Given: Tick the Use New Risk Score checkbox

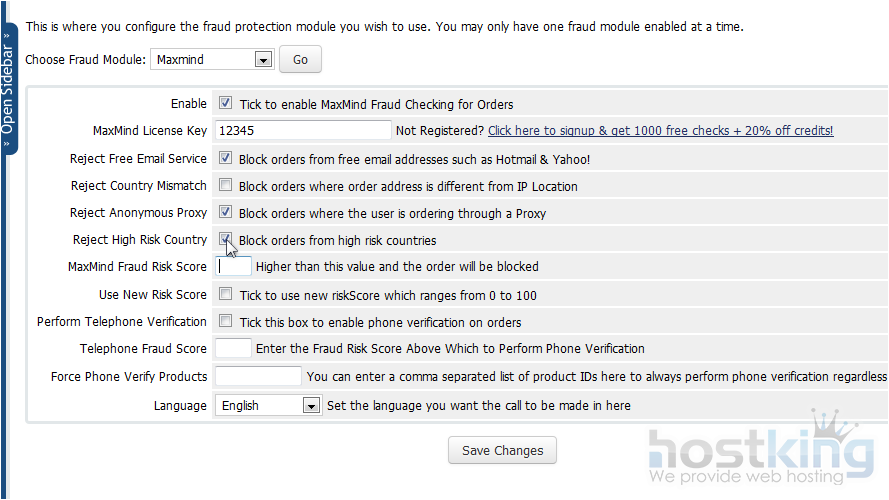Looking at the screenshot, I should (x=226, y=294).
